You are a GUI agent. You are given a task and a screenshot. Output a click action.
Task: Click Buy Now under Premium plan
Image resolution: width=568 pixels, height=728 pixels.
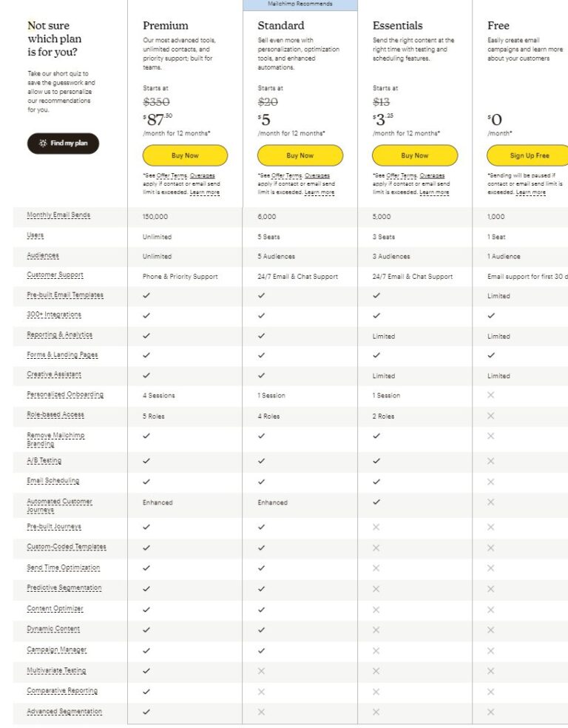click(x=185, y=155)
